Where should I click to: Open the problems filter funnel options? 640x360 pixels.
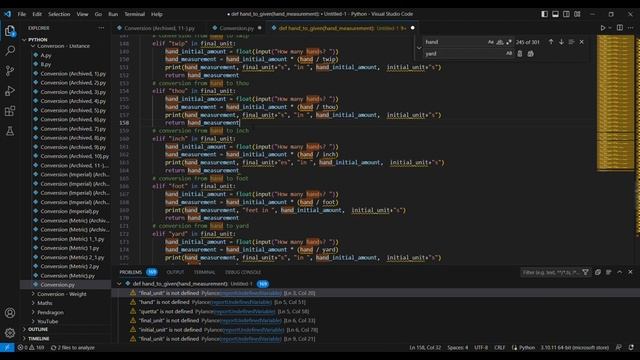(x=585, y=272)
